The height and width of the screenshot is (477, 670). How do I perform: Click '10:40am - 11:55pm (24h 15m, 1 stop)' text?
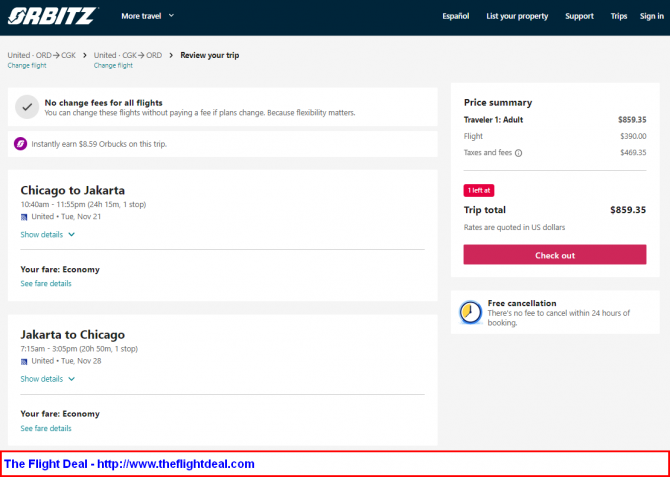(83, 204)
